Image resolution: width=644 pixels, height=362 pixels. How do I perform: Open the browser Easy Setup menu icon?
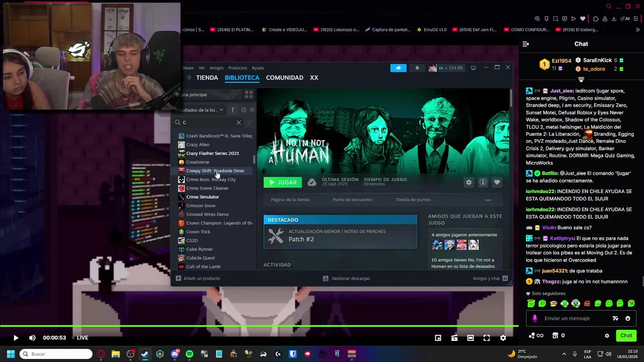click(x=636, y=19)
